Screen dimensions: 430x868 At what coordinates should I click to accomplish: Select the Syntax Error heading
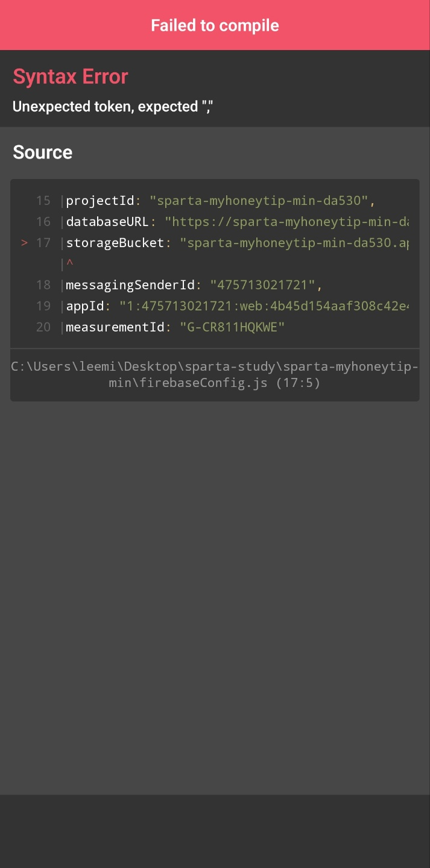coord(71,77)
